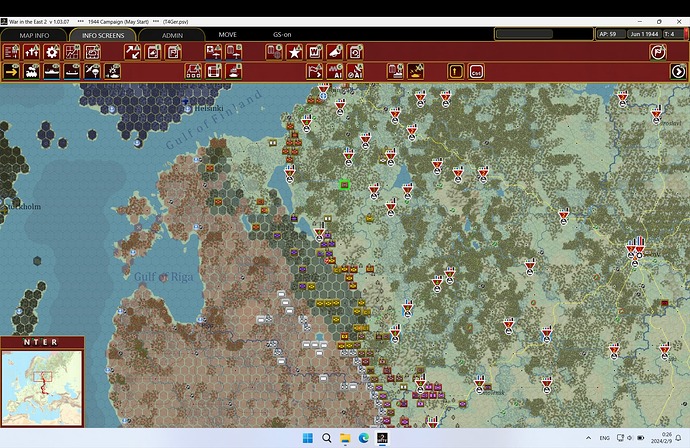
Task: Click the T: 4 turn counter
Action: tap(673, 34)
